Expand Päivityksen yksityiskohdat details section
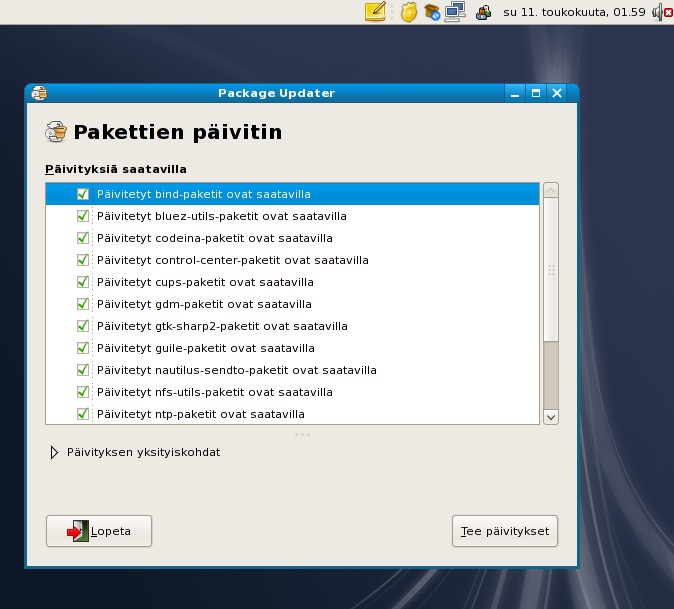Image resolution: width=674 pixels, height=609 pixels. (54, 452)
